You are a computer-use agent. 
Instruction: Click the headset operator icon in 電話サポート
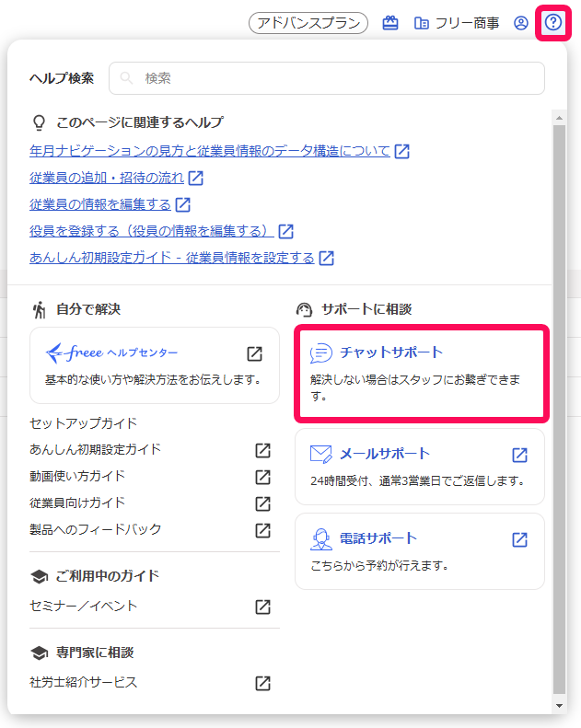pos(321,539)
